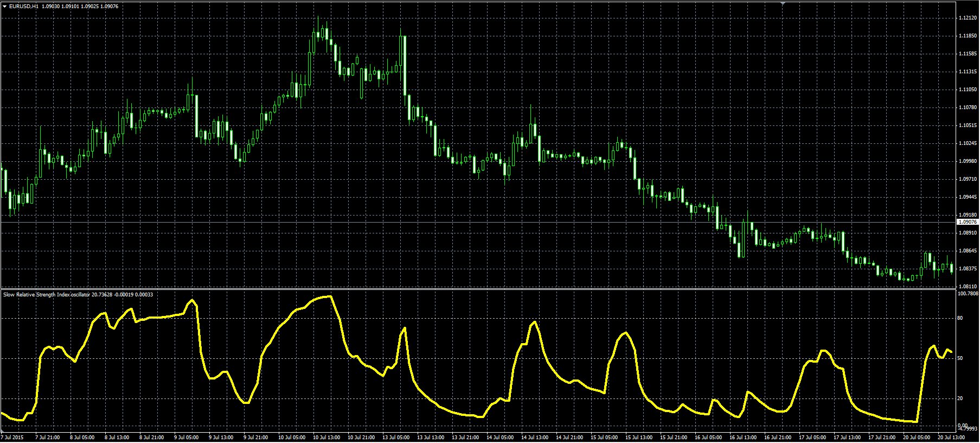Click the EURUSD,H1 symbol label
This screenshot has height=443, width=980.
24,7
